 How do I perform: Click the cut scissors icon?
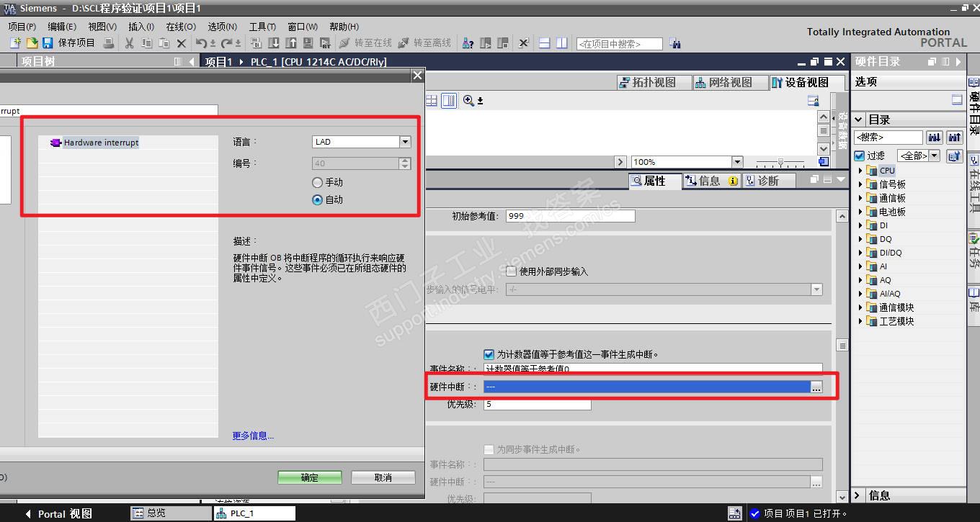[130, 43]
